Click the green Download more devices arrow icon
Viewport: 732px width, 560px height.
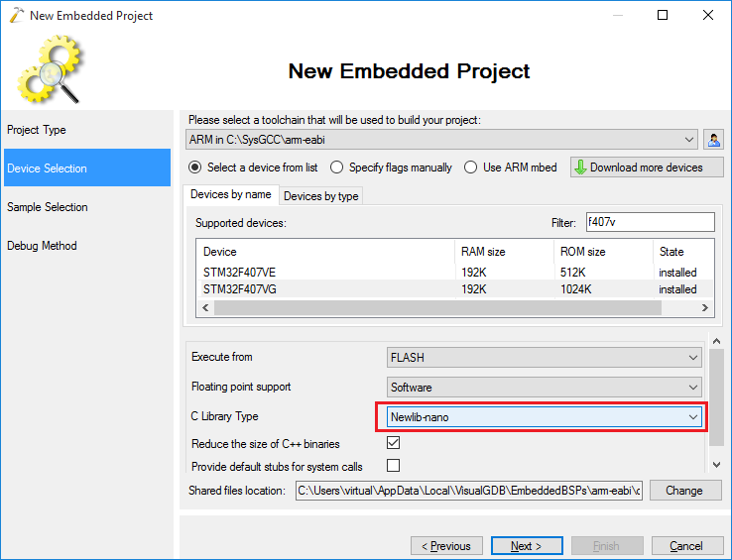pos(580,168)
